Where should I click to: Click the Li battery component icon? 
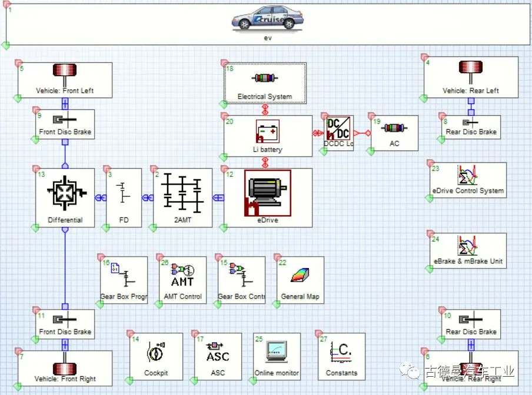(267, 132)
